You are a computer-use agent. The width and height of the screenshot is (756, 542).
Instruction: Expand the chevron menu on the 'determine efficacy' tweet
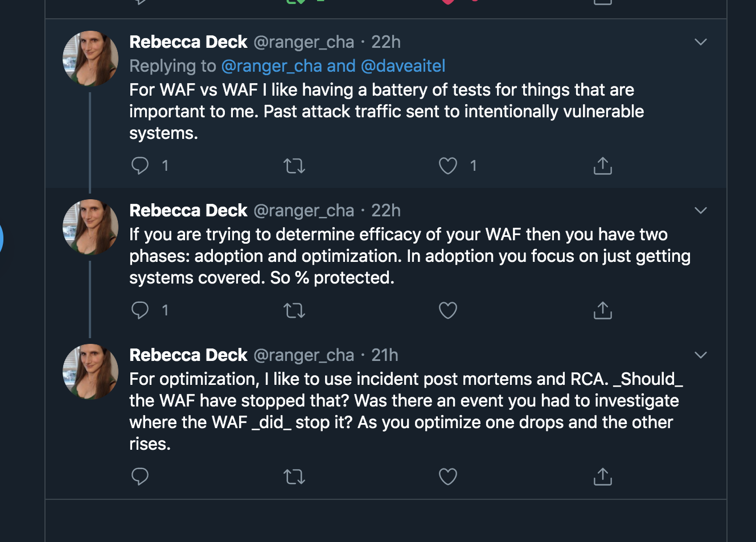[x=701, y=211]
